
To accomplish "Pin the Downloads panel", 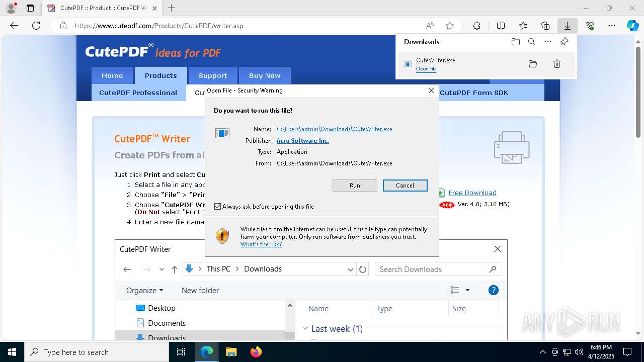I will (x=565, y=42).
